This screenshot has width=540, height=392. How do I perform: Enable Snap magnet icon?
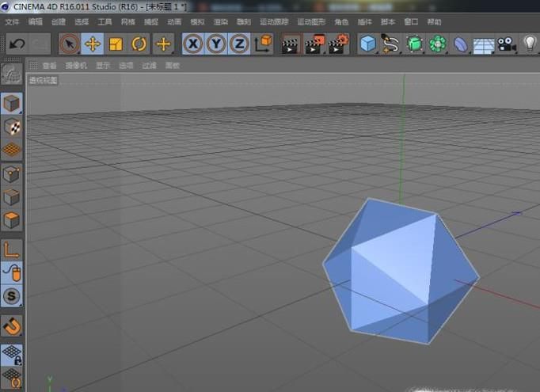tap(12, 325)
